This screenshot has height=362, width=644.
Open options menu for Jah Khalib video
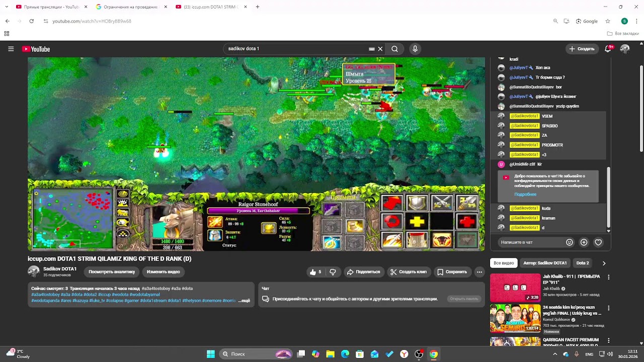(608, 277)
